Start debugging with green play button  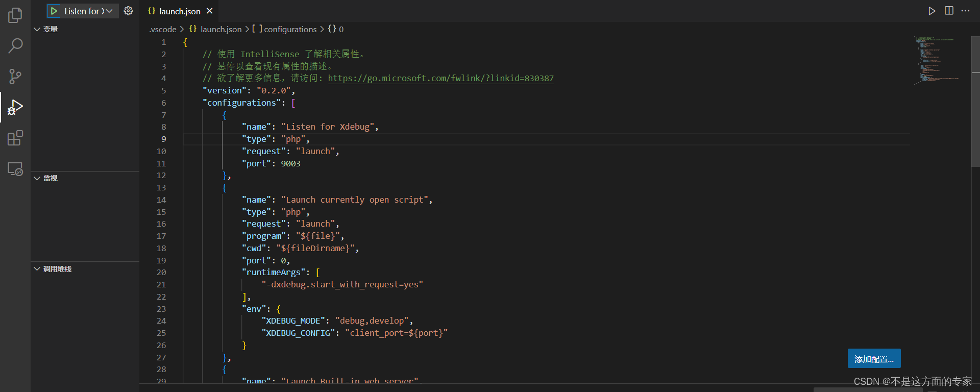[x=54, y=11]
